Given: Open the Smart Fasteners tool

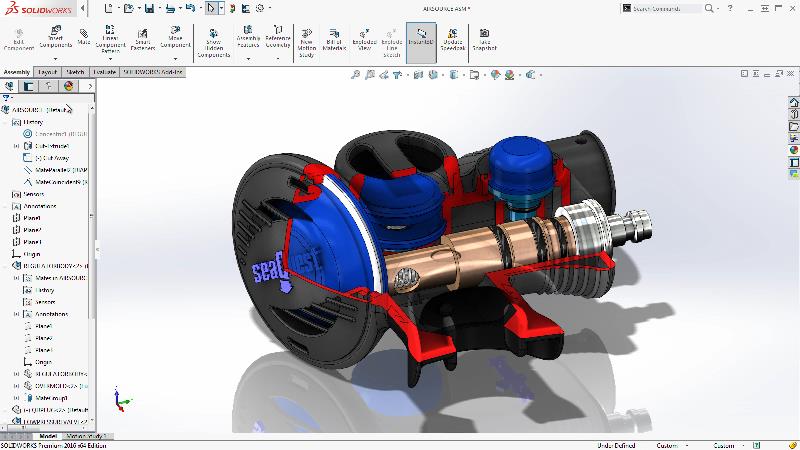Looking at the screenshot, I should coord(143,39).
